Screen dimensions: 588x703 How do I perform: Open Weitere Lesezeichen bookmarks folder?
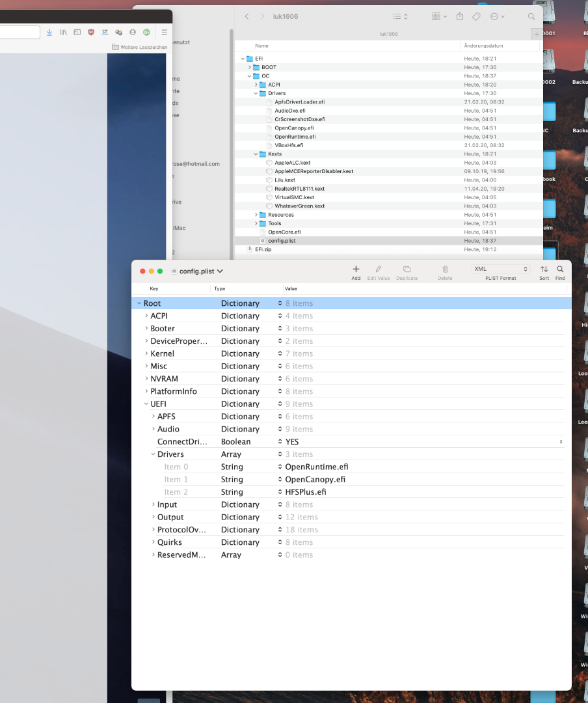click(139, 47)
